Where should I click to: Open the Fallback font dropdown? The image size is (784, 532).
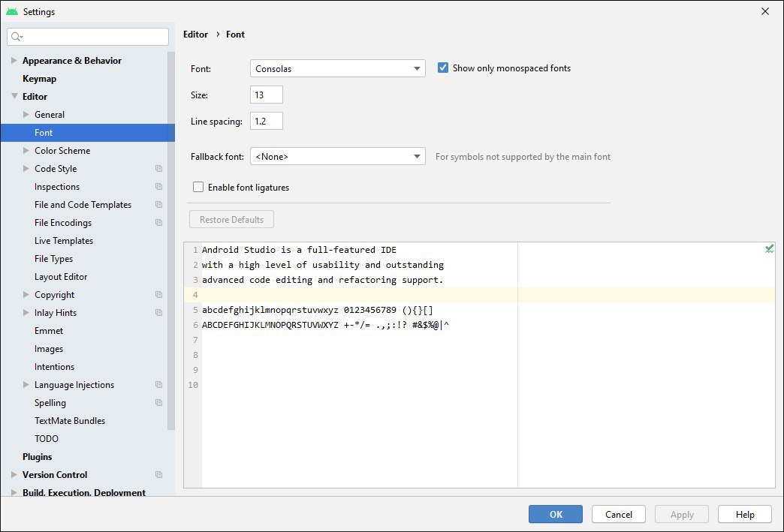(337, 157)
